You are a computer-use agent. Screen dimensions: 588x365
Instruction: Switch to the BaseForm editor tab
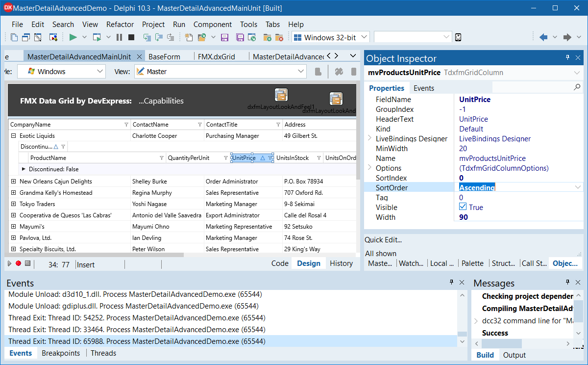click(165, 56)
